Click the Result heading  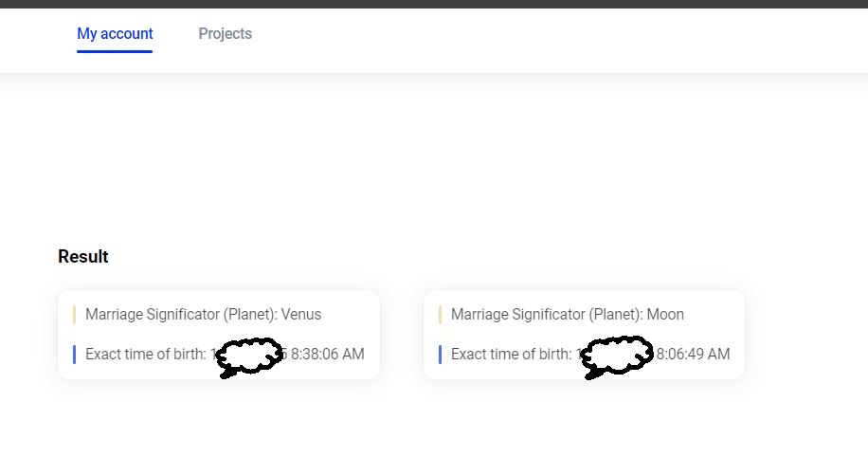83,257
